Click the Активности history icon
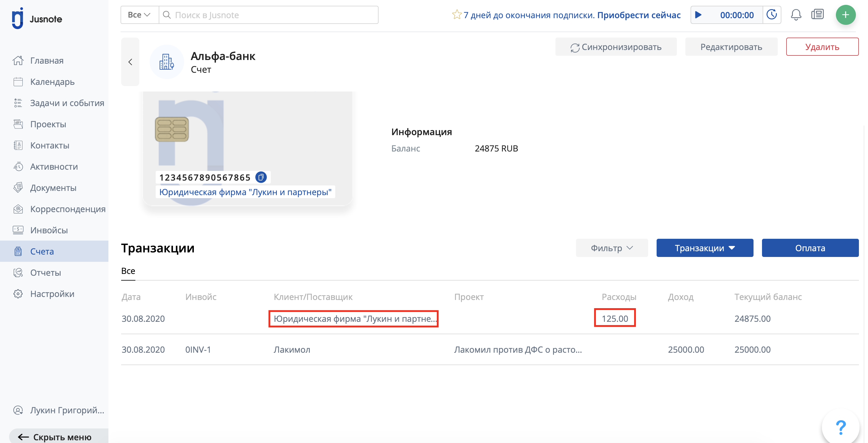This screenshot has height=443, width=868. pyautogui.click(x=18, y=167)
